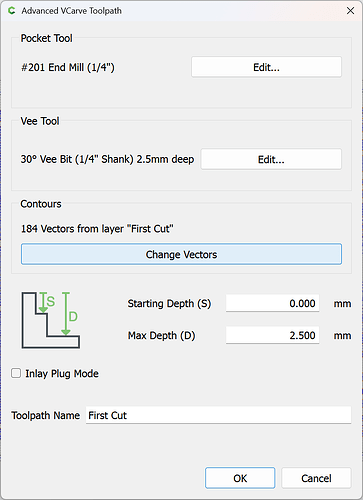
Task: Click the VCarve app icon in title bar
Action: coord(12,11)
